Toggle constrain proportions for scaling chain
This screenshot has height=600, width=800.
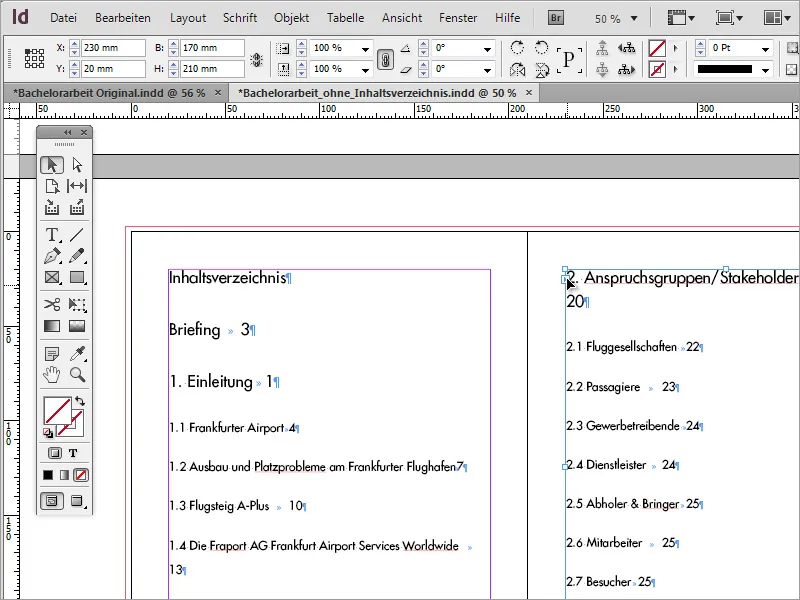(x=386, y=59)
